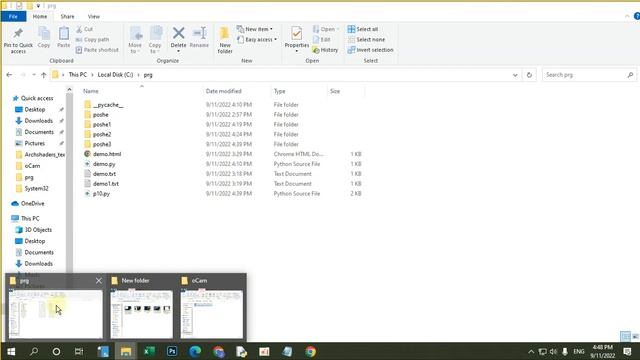Click the Search prg input field

point(589,75)
